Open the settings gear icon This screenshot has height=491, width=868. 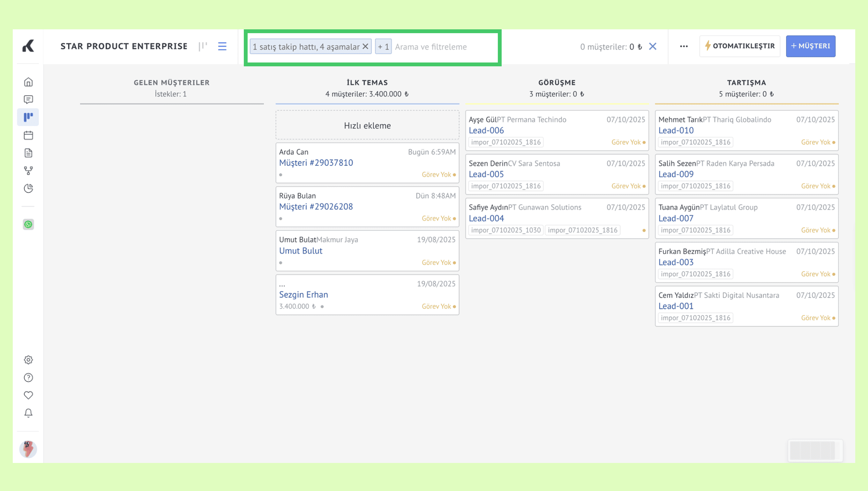(x=28, y=360)
